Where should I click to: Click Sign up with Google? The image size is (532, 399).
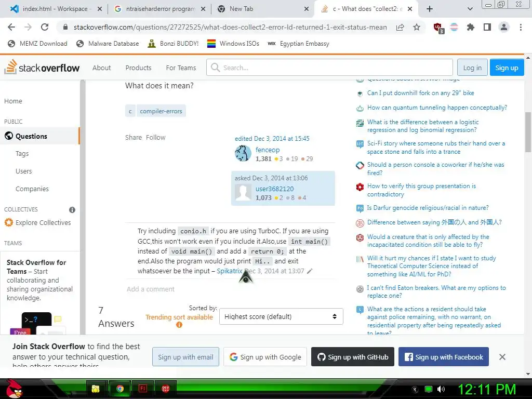click(x=265, y=357)
